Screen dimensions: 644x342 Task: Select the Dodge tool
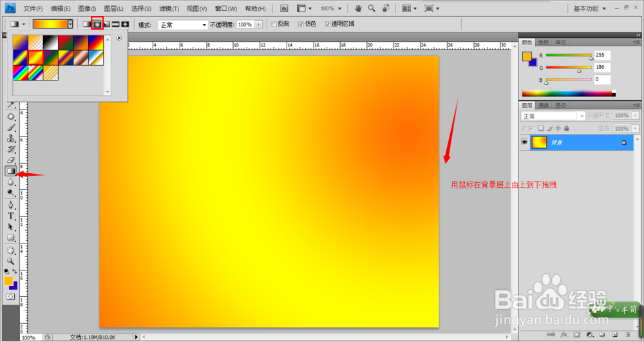[x=11, y=193]
